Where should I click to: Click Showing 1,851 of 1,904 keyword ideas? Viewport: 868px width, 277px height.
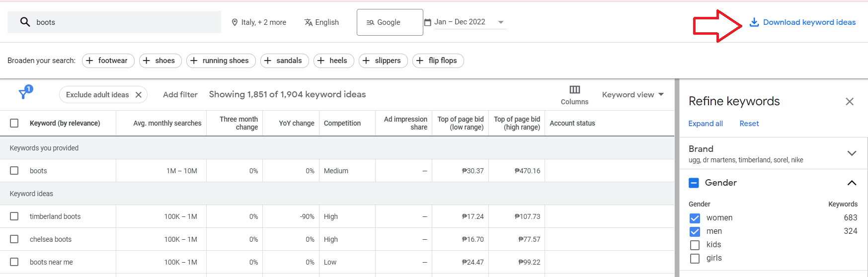coord(287,94)
